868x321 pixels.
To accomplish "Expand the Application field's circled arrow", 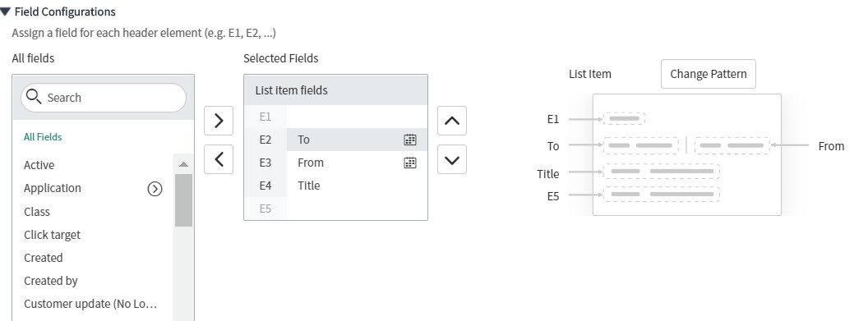I will 155,189.
